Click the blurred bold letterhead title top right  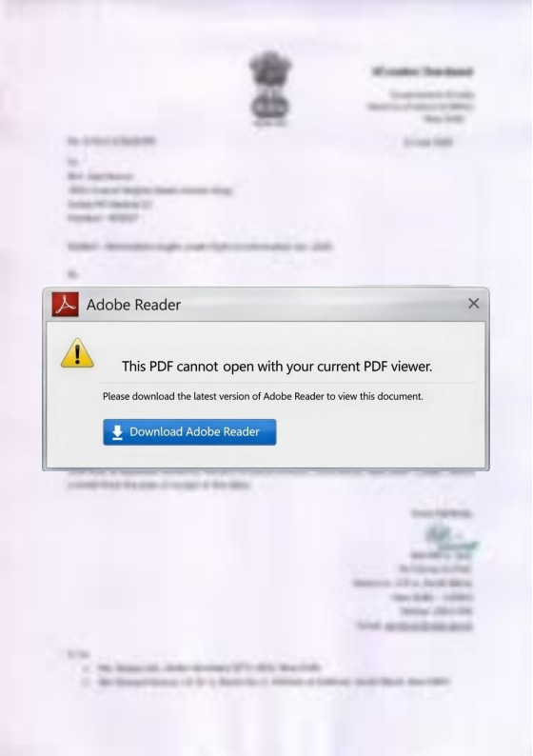click(423, 71)
